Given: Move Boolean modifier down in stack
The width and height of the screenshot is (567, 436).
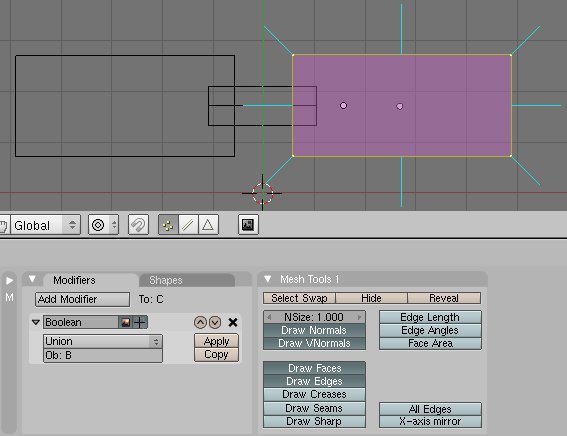Looking at the screenshot, I should pos(215,322).
